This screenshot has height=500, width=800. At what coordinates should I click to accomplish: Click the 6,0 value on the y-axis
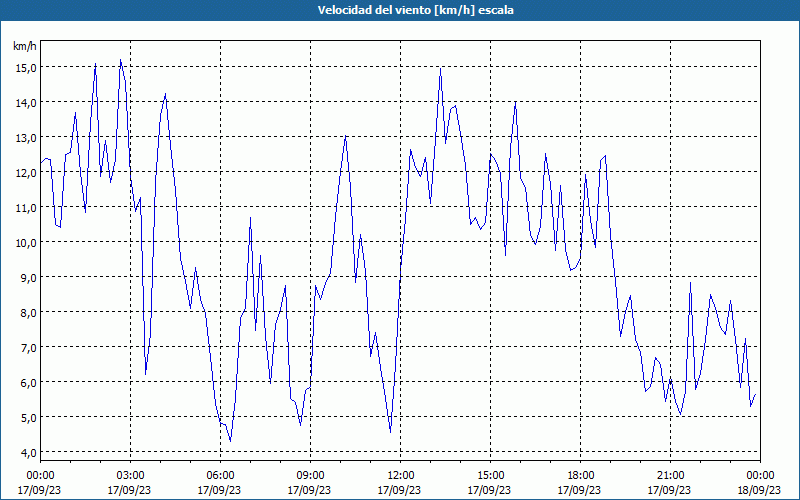pos(28,382)
